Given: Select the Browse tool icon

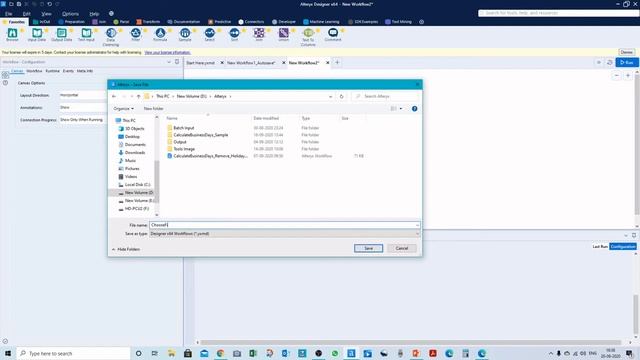Looking at the screenshot, I should 12,33.
